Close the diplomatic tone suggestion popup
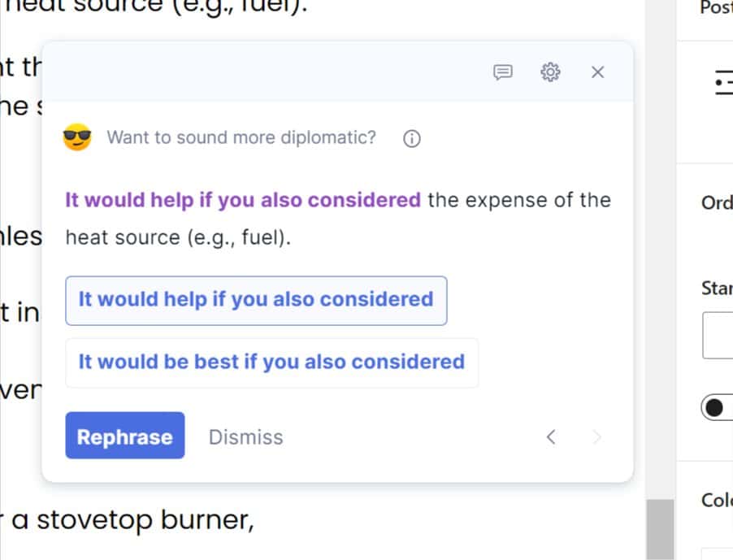Viewport: 733px width, 560px height. [x=597, y=72]
